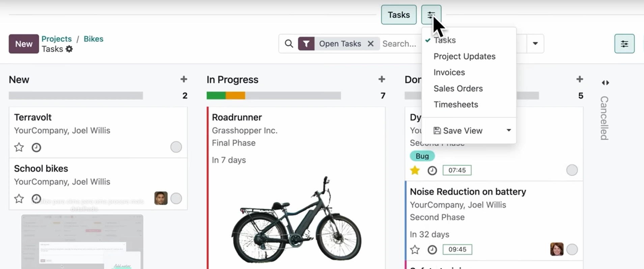Open activity clock on School bikes card
Screen dimensions: 644x269
pos(36,199)
